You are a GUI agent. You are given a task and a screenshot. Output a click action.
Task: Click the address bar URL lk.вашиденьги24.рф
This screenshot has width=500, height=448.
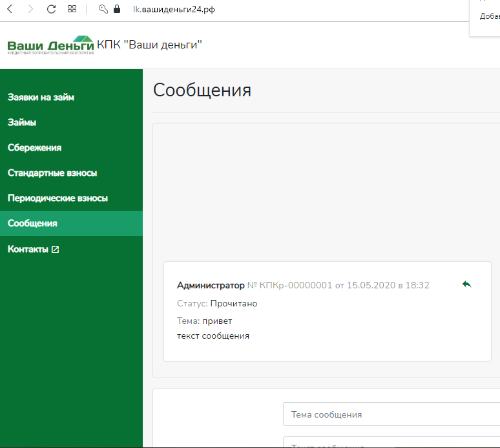pyautogui.click(x=174, y=9)
